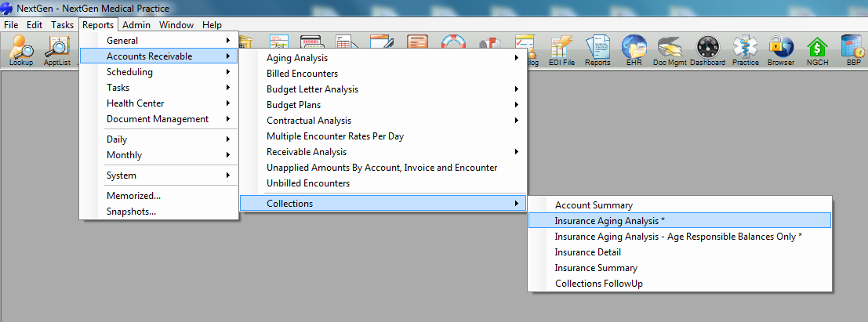Image resolution: width=868 pixels, height=322 pixels.
Task: Expand the System reports submenu
Action: click(x=159, y=175)
